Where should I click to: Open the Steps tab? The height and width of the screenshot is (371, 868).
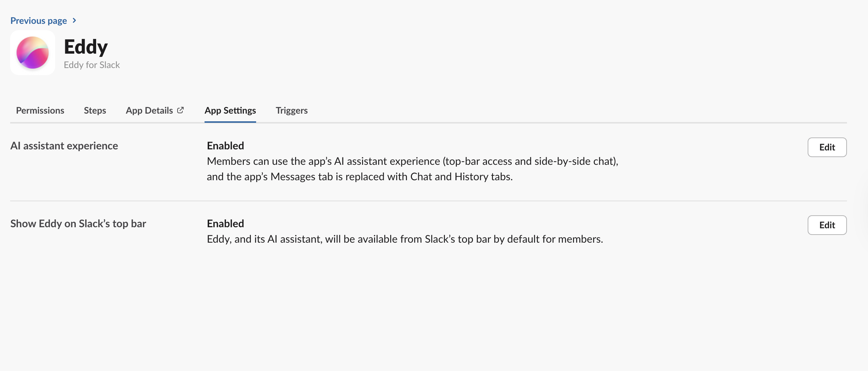(x=95, y=110)
